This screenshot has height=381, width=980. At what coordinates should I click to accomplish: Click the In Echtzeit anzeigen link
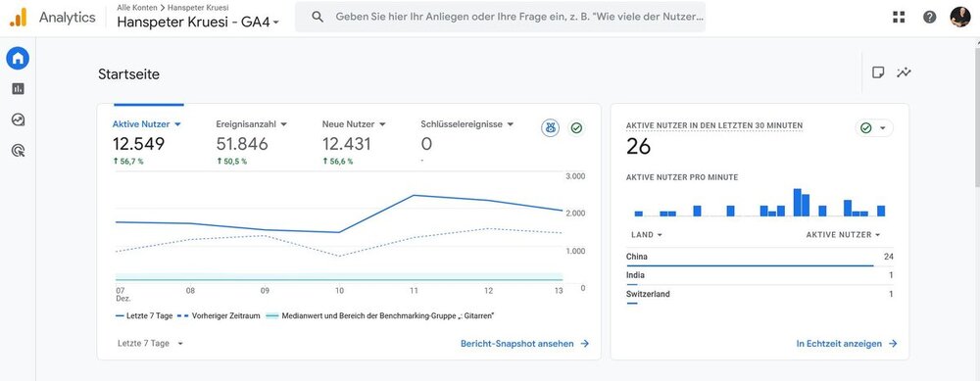847,344
